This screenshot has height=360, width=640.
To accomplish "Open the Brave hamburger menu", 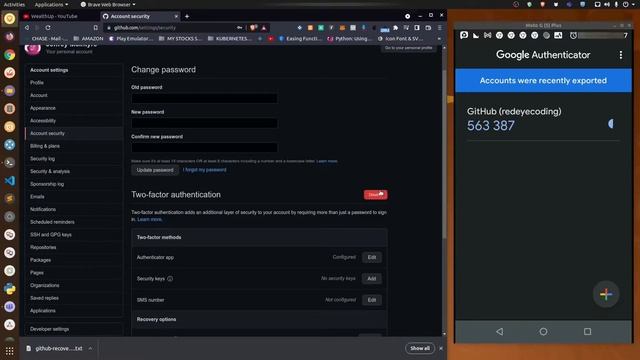I will coord(439,28).
